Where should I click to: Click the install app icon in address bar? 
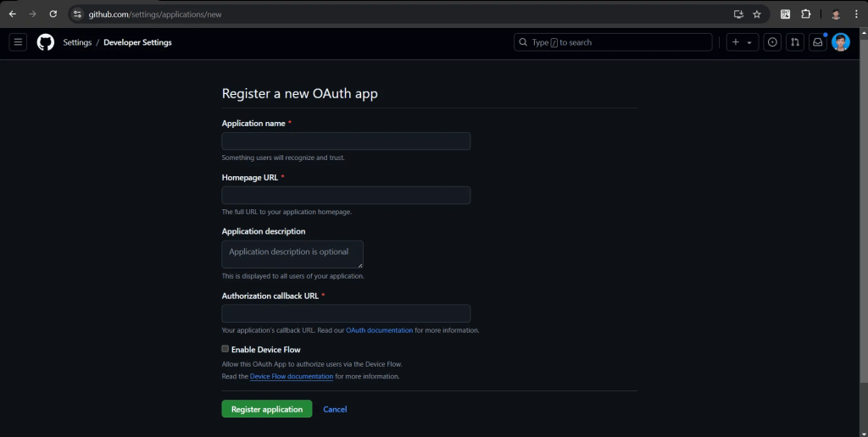pyautogui.click(x=738, y=14)
